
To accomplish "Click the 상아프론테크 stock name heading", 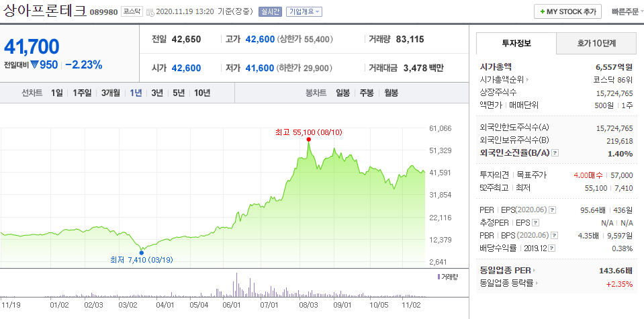I will [45, 11].
